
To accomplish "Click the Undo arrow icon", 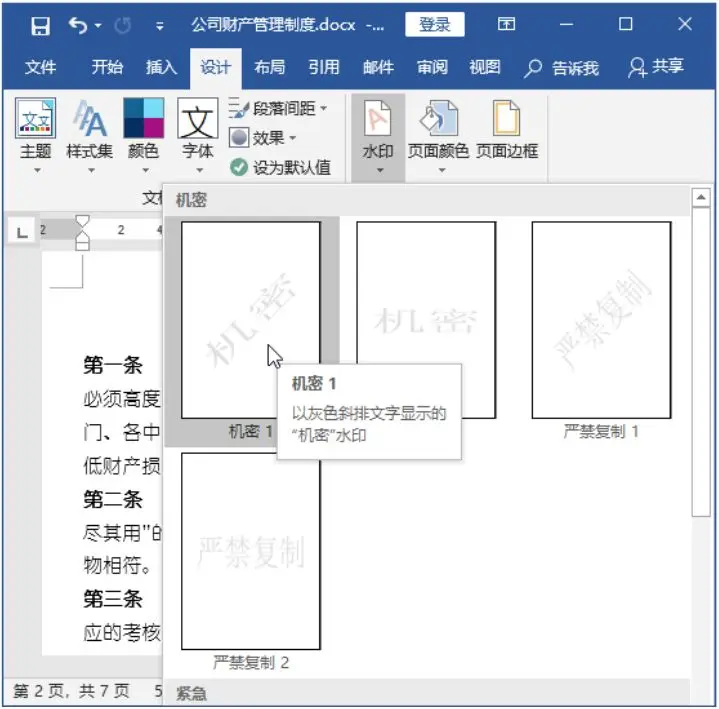I will [77, 25].
